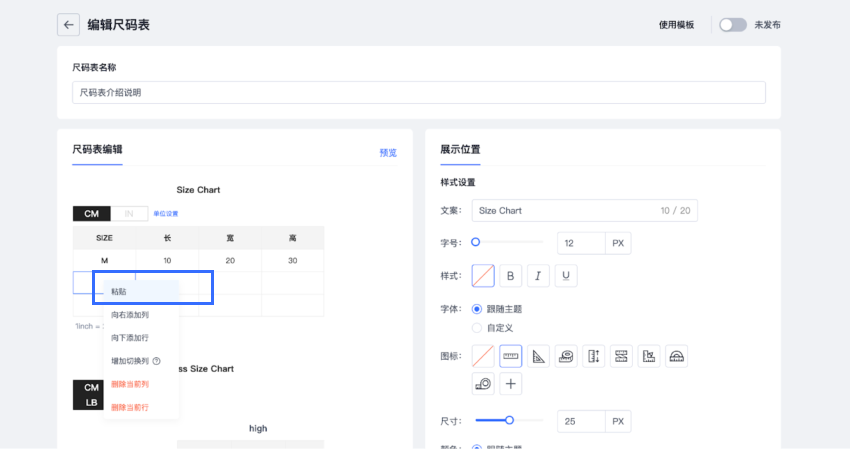Select 跟随主题 font radio button
850x449 pixels.
(477, 309)
